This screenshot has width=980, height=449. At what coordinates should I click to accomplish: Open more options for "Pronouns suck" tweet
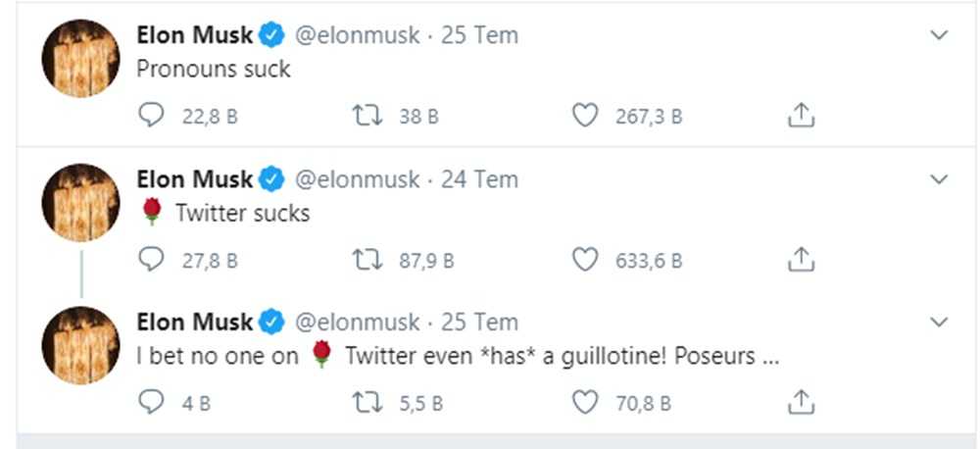tap(939, 36)
